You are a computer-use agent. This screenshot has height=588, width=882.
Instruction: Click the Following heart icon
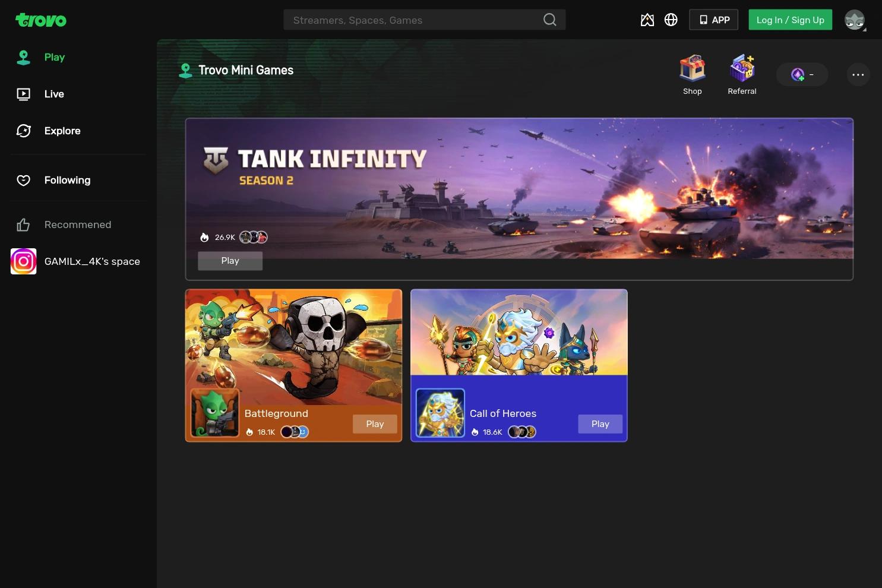pos(24,181)
